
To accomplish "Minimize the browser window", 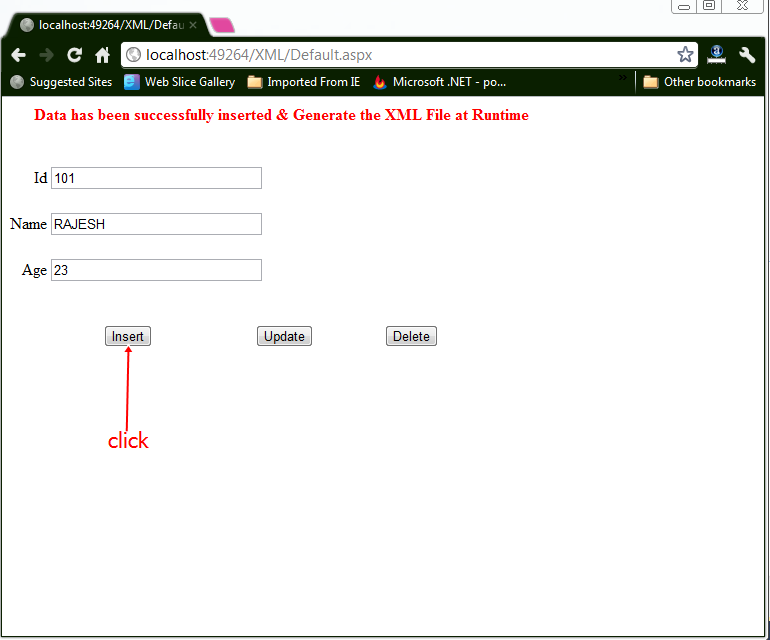I will 684,6.
